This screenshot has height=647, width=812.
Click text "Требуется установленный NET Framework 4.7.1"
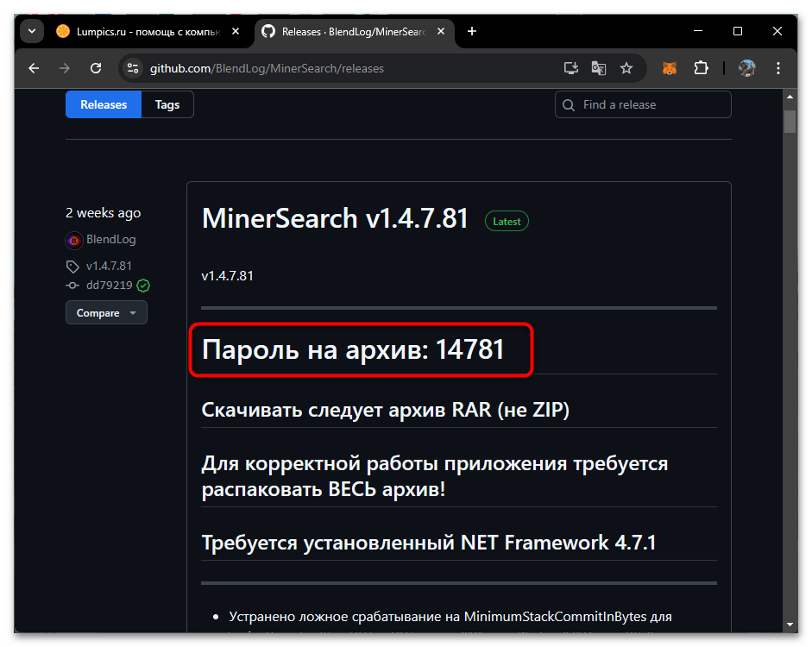[x=429, y=543]
